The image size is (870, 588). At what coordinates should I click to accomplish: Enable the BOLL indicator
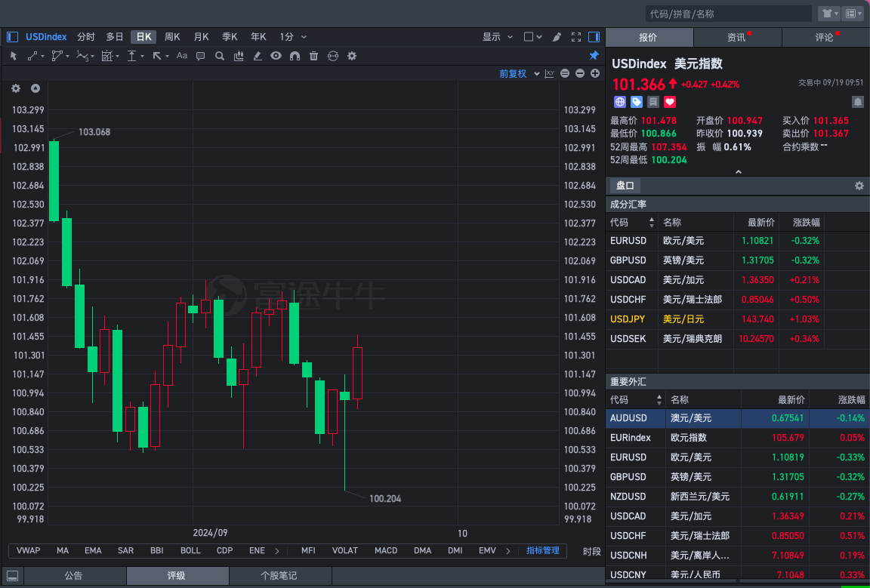190,551
